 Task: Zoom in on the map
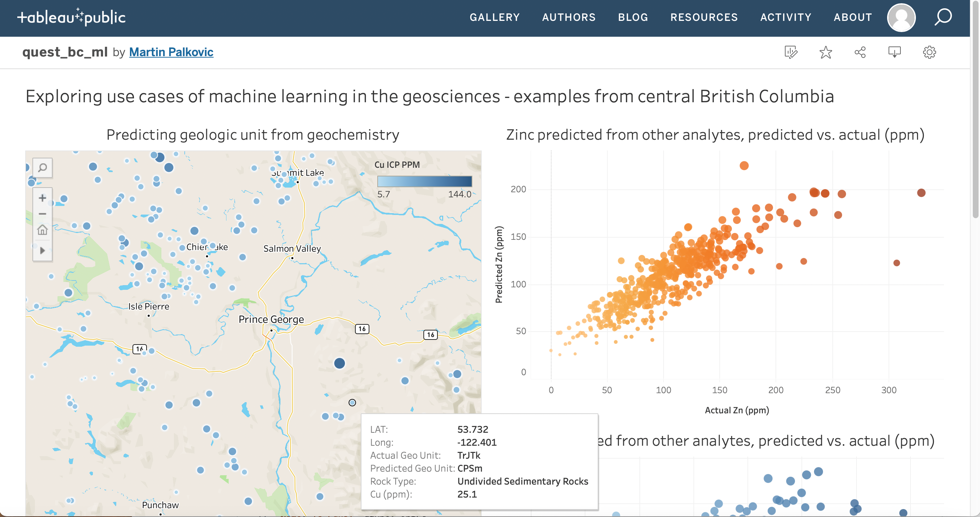[42, 198]
